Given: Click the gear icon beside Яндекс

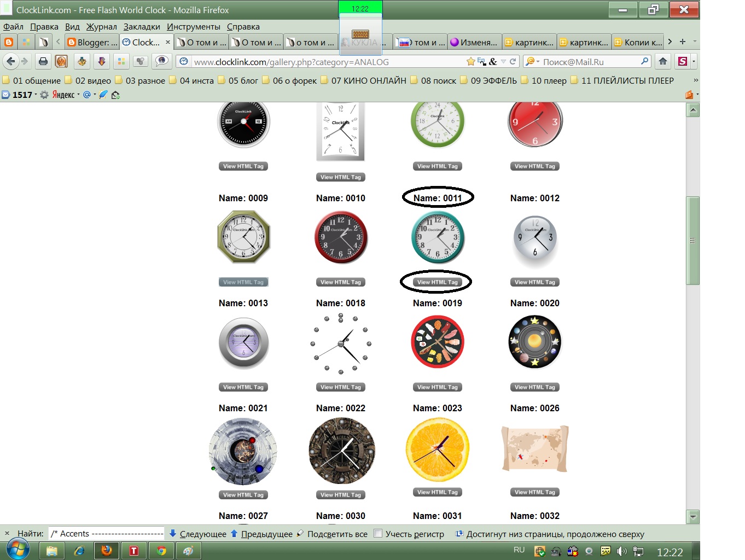Looking at the screenshot, I should click(x=44, y=95).
